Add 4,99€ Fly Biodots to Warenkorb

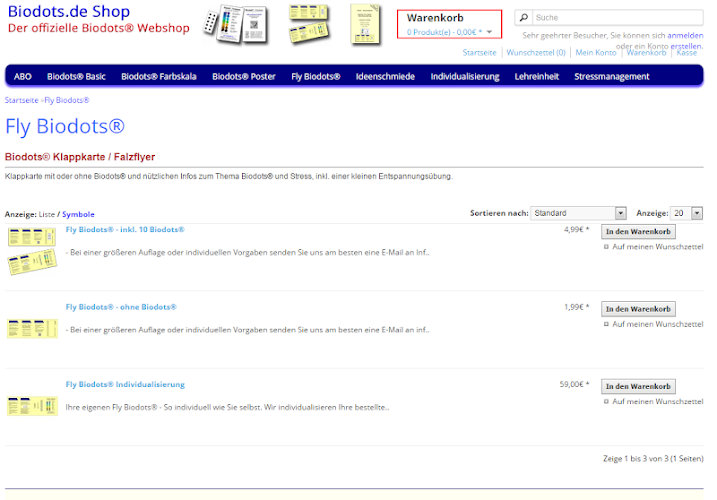coord(638,231)
